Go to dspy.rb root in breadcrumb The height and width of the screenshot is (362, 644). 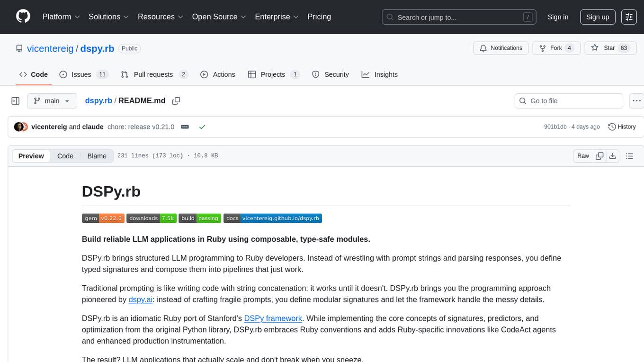[98, 100]
